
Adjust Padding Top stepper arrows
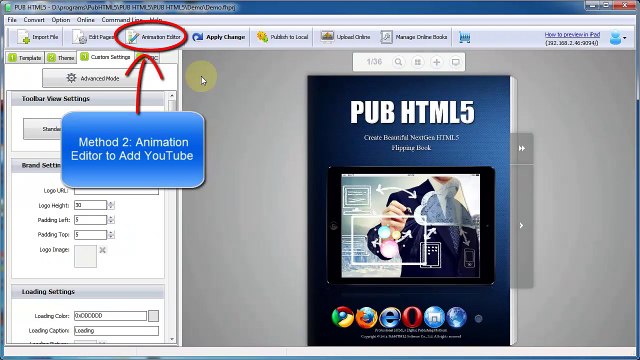(111, 235)
